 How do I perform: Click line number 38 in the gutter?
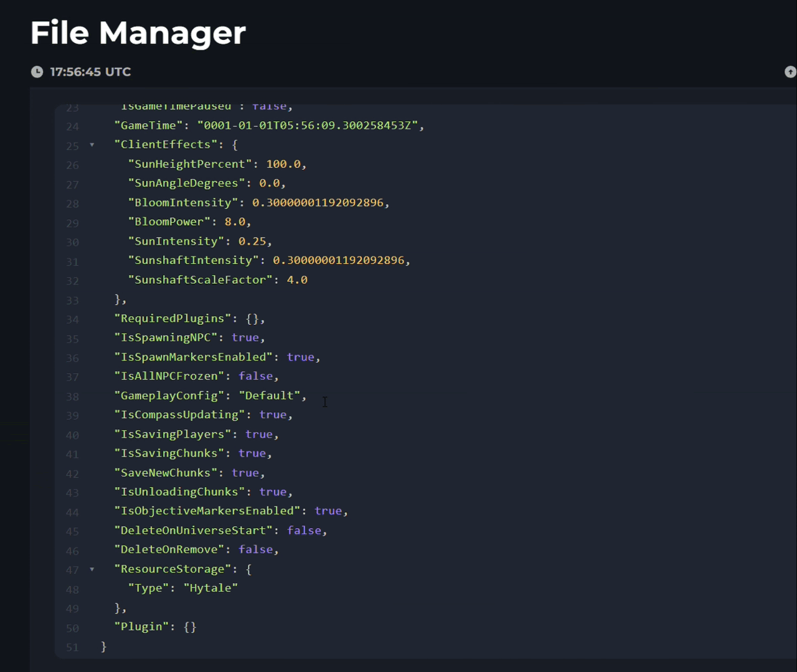click(x=72, y=396)
